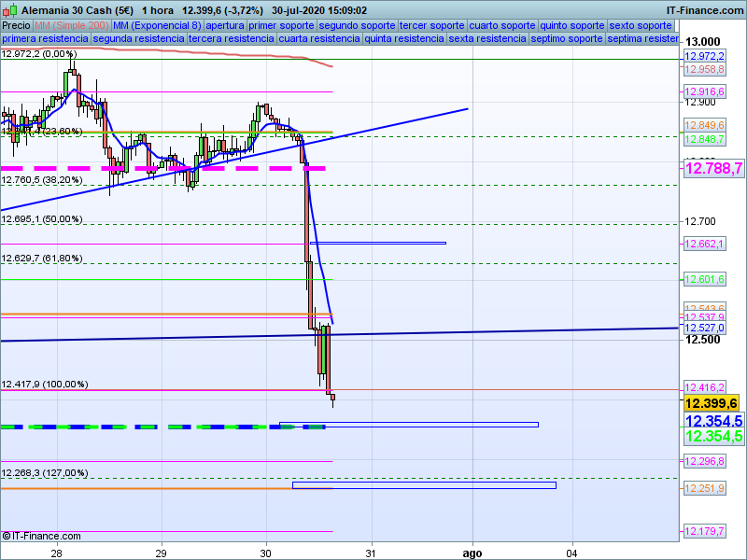
Task: Click the cuarto soporte label
Action: point(502,26)
